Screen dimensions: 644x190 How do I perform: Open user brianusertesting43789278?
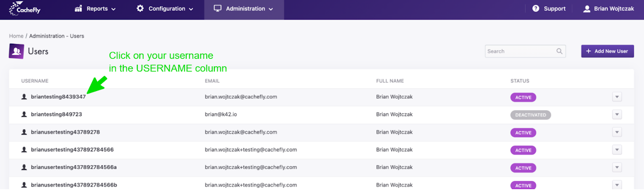(65, 132)
